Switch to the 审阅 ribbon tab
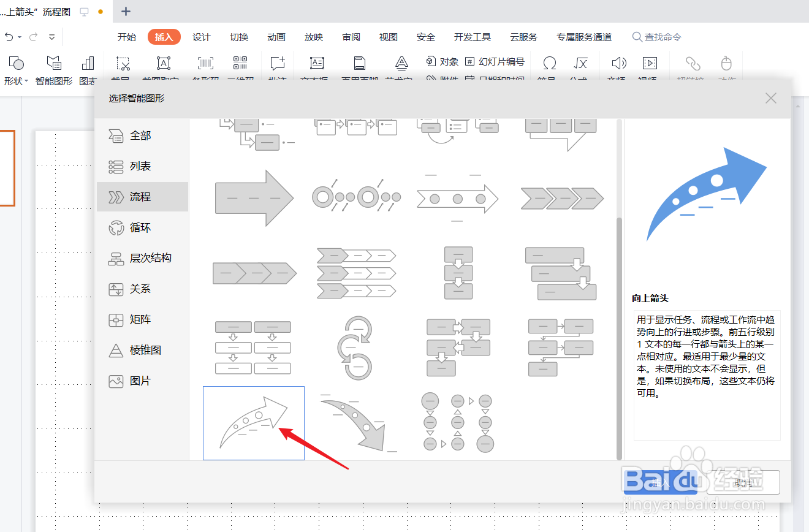This screenshot has height=532, width=809. 351,37
